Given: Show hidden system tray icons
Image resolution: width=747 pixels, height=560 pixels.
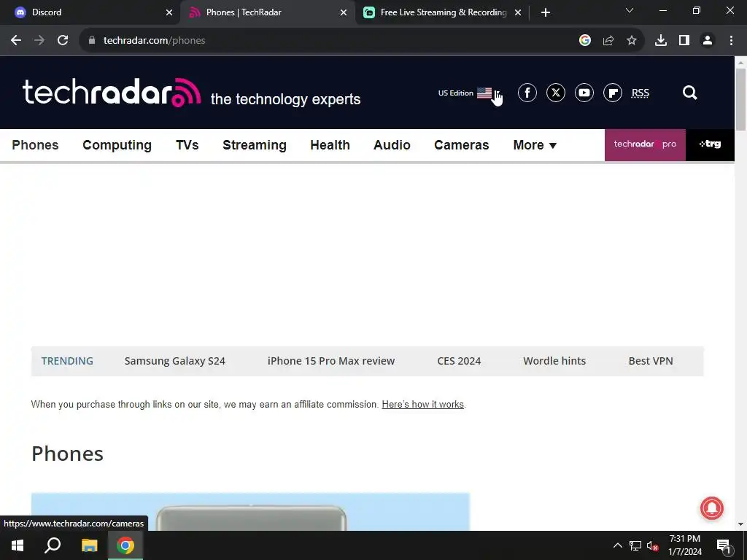Looking at the screenshot, I should coord(617,545).
